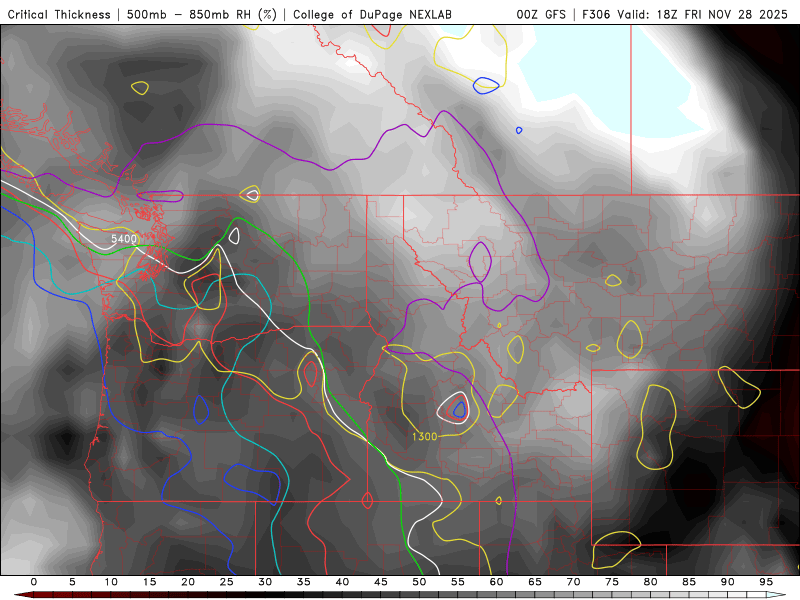Click the "Critical Thickness" title text
This screenshot has width=800, height=600.
click(x=59, y=14)
